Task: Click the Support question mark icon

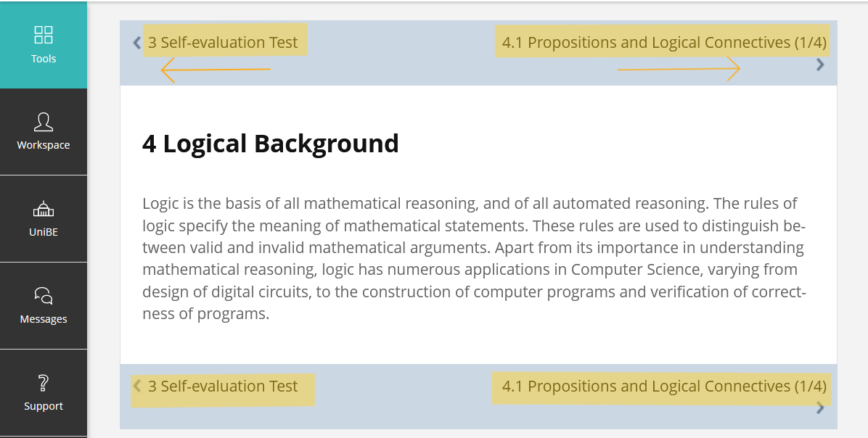Action: pos(44,383)
